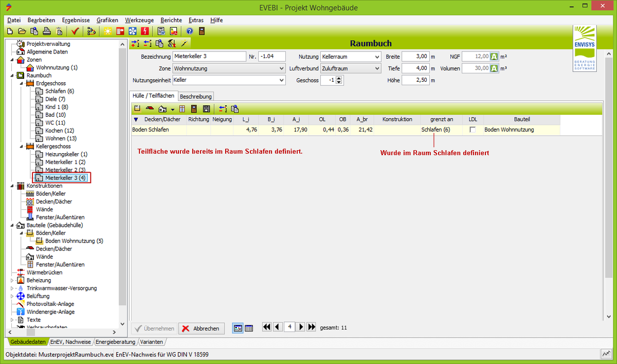Toggle the green A button beside Volumen
This screenshot has width=617, height=364.
coord(494,68)
